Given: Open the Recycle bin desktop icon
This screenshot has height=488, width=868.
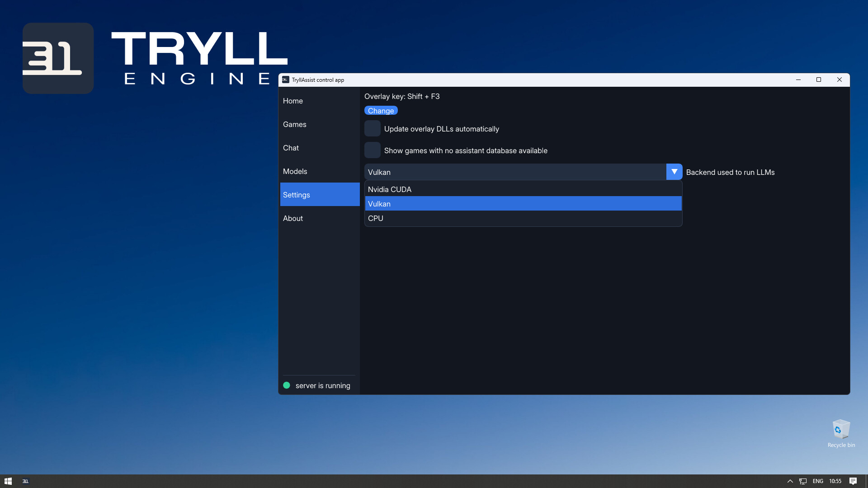Looking at the screenshot, I should [x=841, y=434].
